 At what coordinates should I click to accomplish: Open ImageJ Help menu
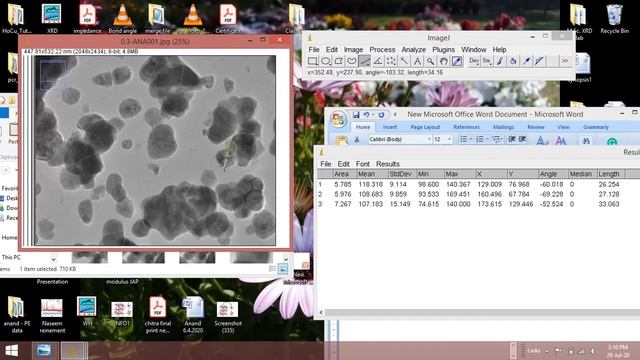point(499,49)
